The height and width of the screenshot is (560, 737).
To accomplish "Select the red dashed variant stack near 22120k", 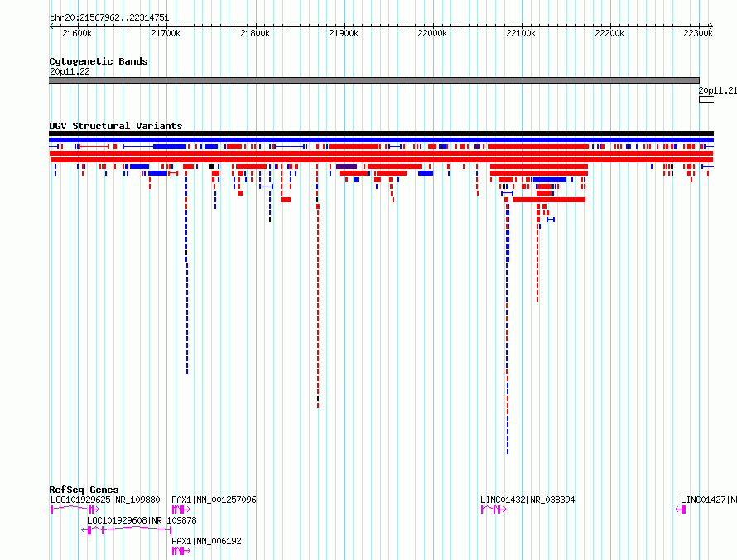I will click(537, 253).
